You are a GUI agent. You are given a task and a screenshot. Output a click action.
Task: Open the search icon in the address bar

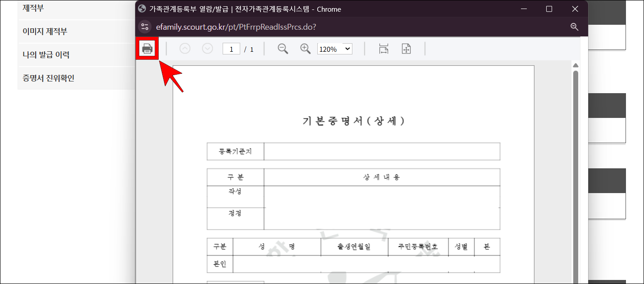(x=574, y=27)
